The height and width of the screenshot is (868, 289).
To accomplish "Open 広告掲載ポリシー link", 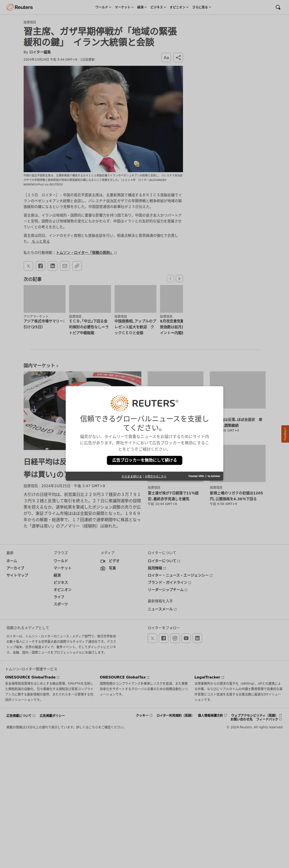I will (52, 715).
